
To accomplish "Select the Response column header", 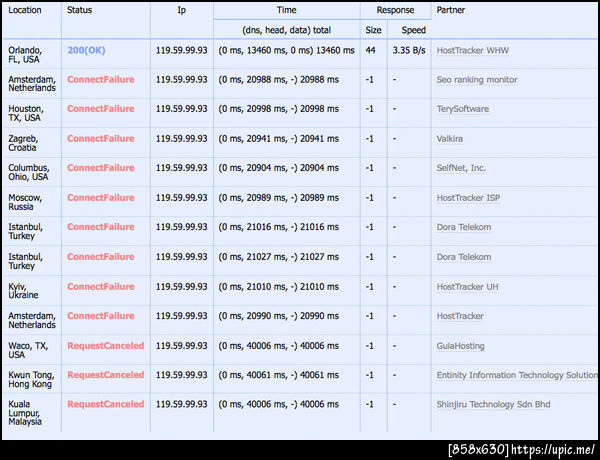I will point(395,10).
